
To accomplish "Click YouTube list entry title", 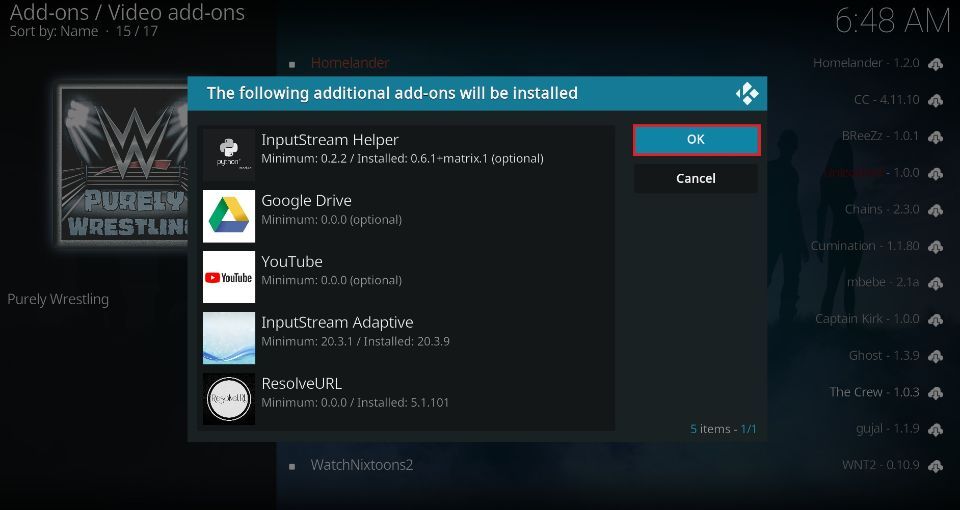I will [x=292, y=261].
